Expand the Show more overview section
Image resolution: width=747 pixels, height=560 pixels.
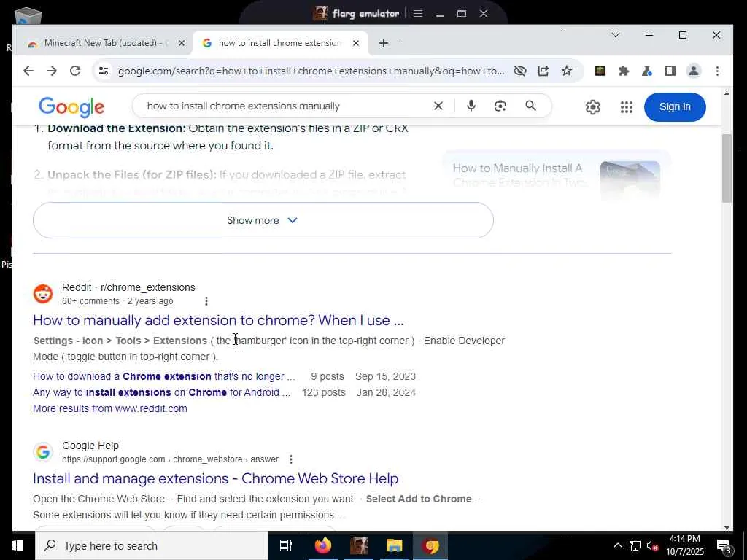263,220
